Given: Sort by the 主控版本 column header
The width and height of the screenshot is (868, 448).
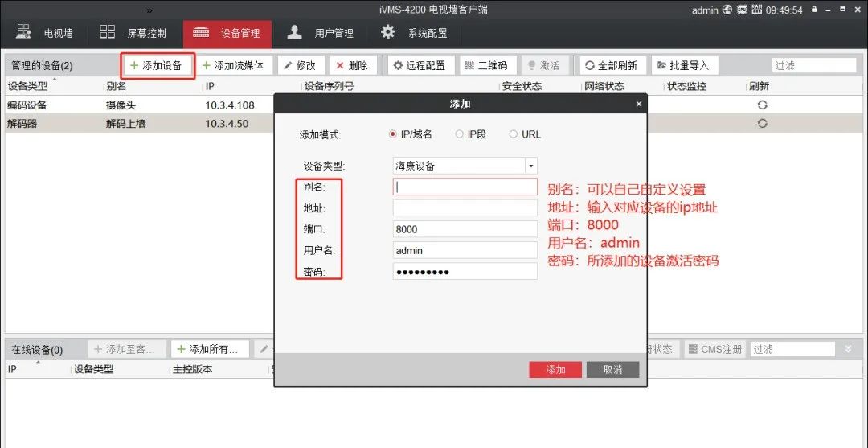Looking at the screenshot, I should (192, 369).
